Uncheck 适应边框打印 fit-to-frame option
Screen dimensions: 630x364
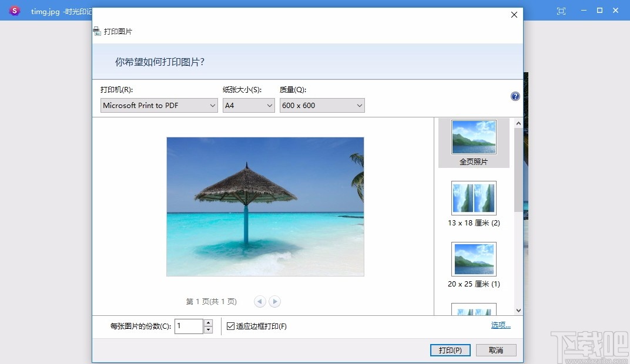click(x=230, y=326)
